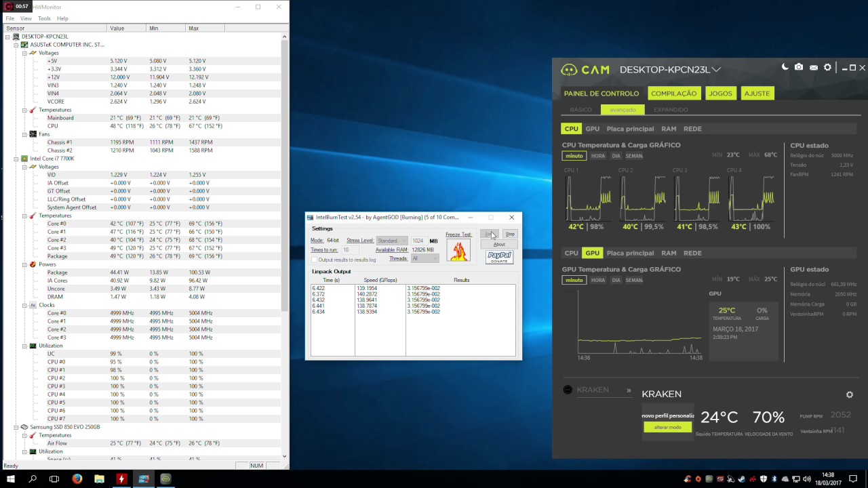Open the DESKTOP-KPCN23L device dropdown in CAM
The height and width of the screenshot is (488, 868).
tap(716, 69)
